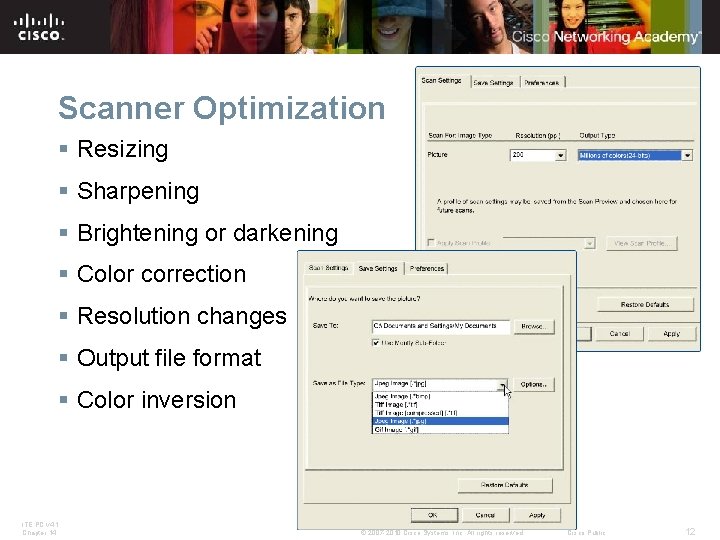Screen dimensions: 720x540
Task: Click Restore Defaults in front dialog
Action: (505, 485)
